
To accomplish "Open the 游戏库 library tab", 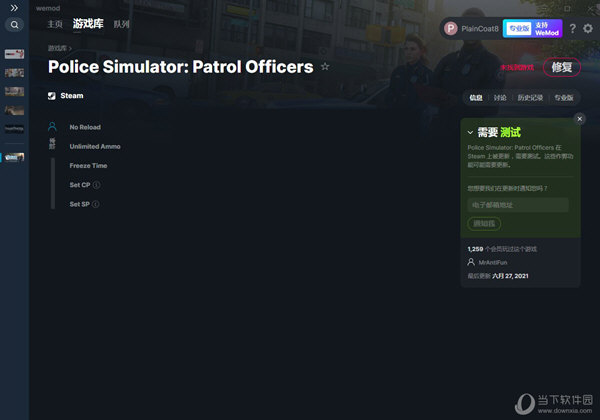I will pyautogui.click(x=88, y=24).
